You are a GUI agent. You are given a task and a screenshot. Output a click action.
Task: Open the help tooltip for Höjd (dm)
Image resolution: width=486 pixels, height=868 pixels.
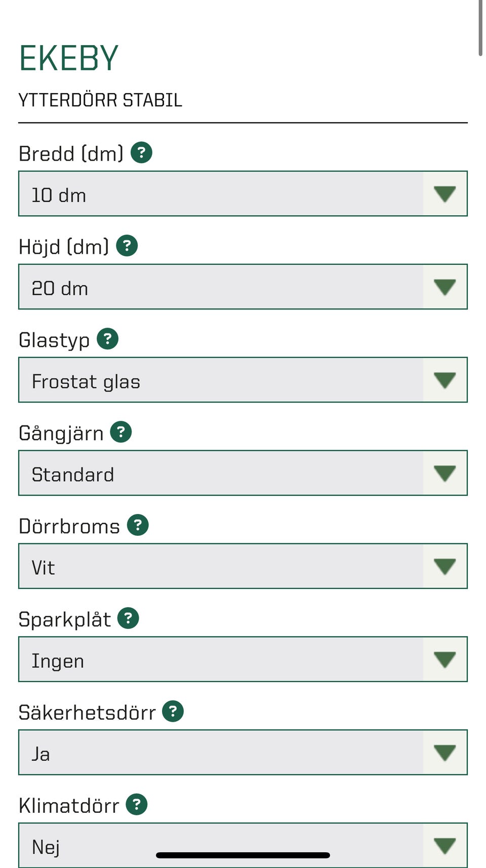coord(127,246)
